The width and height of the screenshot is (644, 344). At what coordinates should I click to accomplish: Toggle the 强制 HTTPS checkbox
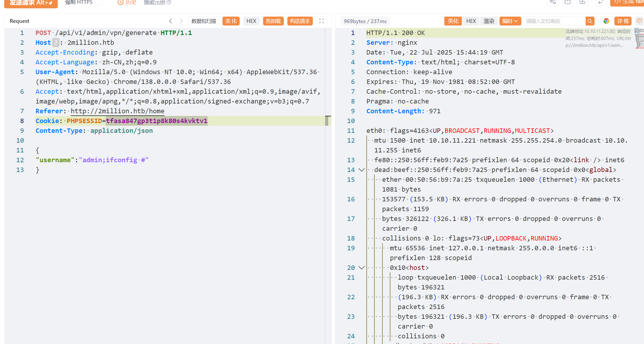pos(99,2)
